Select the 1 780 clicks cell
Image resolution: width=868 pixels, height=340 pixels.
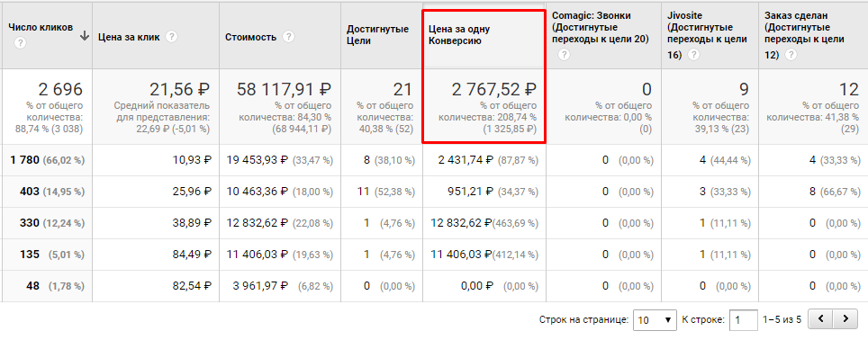25,160
